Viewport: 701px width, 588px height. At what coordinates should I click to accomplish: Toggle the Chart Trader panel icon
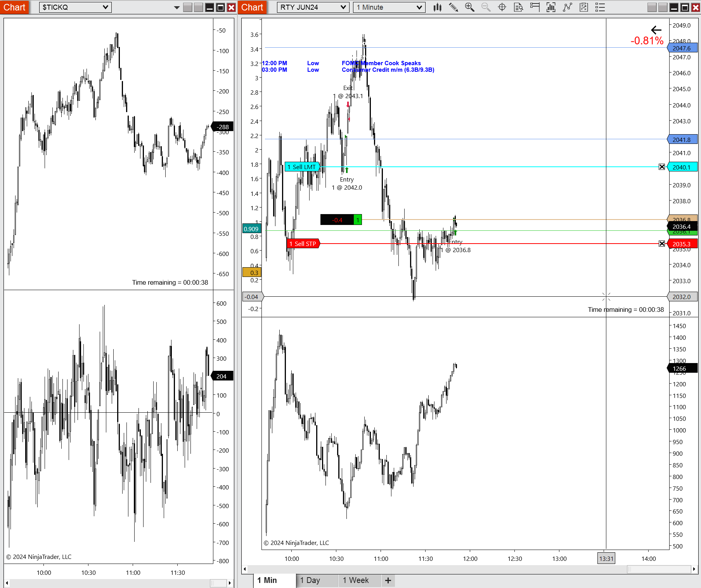(535, 7)
